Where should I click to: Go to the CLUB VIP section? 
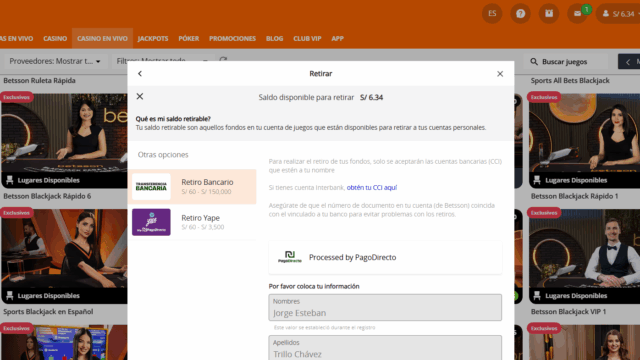coord(307,38)
